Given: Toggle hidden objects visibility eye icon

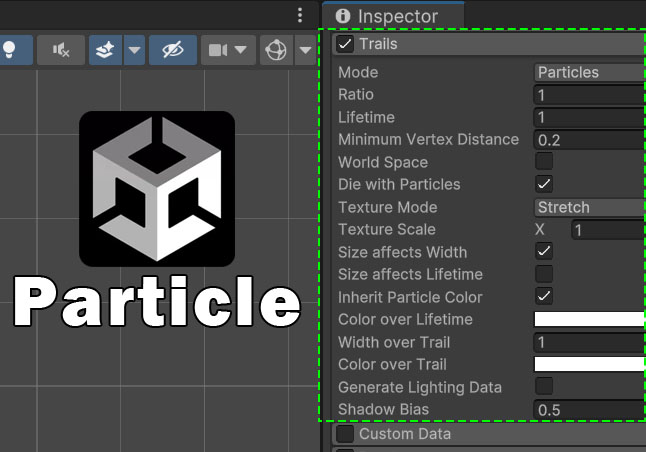Looking at the screenshot, I should 172,49.
